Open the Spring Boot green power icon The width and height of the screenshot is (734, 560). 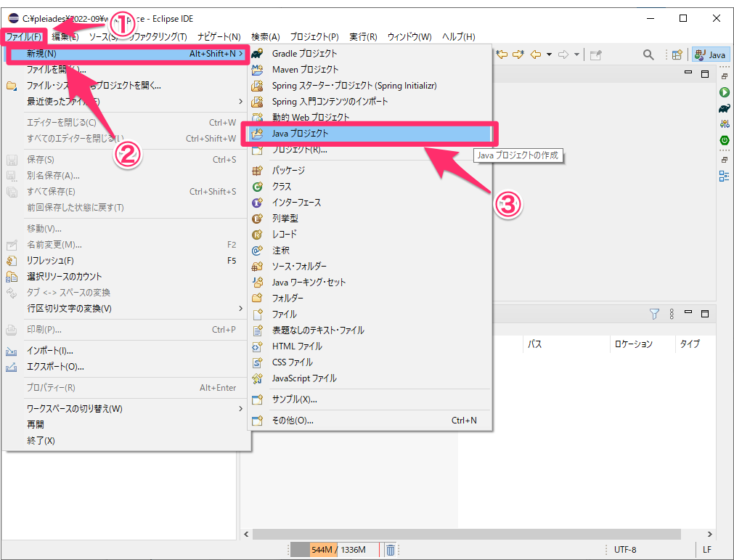[725, 140]
